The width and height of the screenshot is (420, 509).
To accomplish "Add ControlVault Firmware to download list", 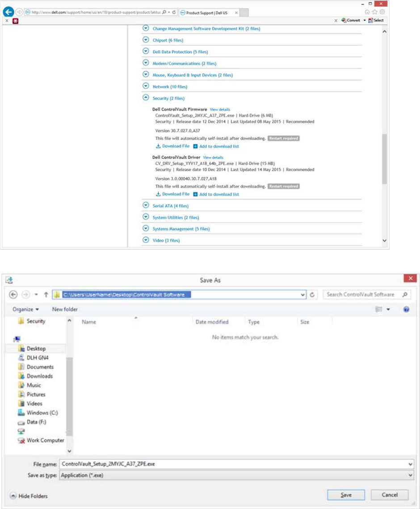I will tap(216, 146).
